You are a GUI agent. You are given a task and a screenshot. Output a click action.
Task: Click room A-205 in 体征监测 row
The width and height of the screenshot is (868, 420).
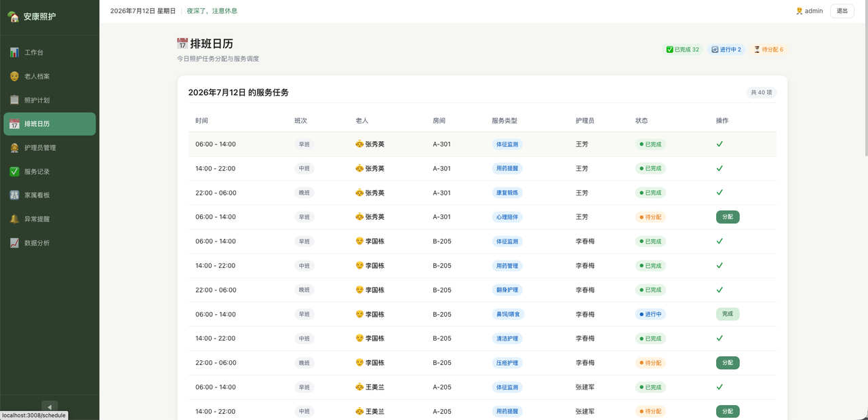442,387
